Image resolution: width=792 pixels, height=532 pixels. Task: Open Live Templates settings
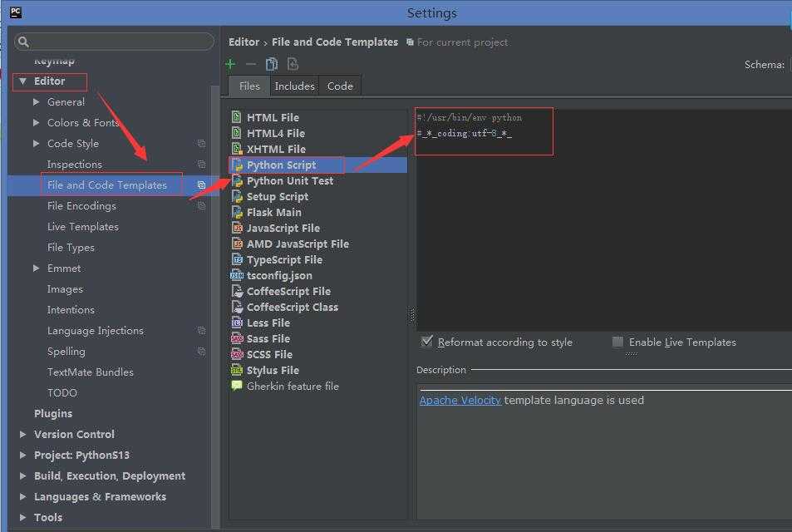pos(83,226)
